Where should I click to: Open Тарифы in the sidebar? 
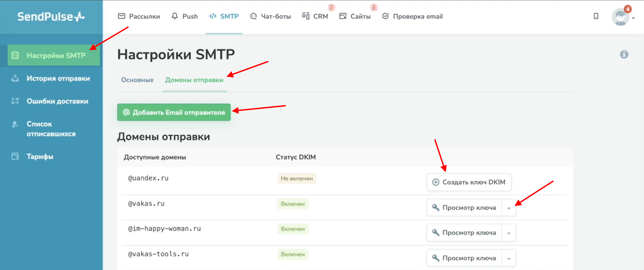(x=40, y=156)
